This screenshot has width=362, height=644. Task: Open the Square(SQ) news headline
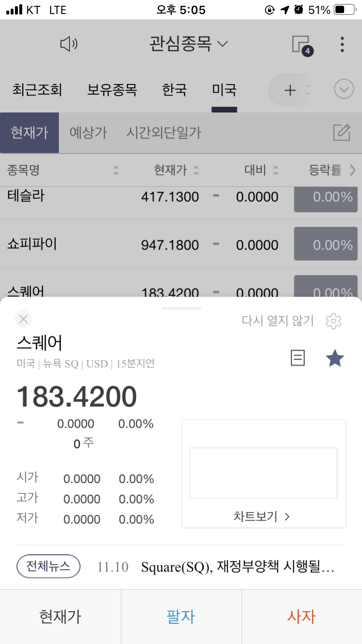click(237, 567)
